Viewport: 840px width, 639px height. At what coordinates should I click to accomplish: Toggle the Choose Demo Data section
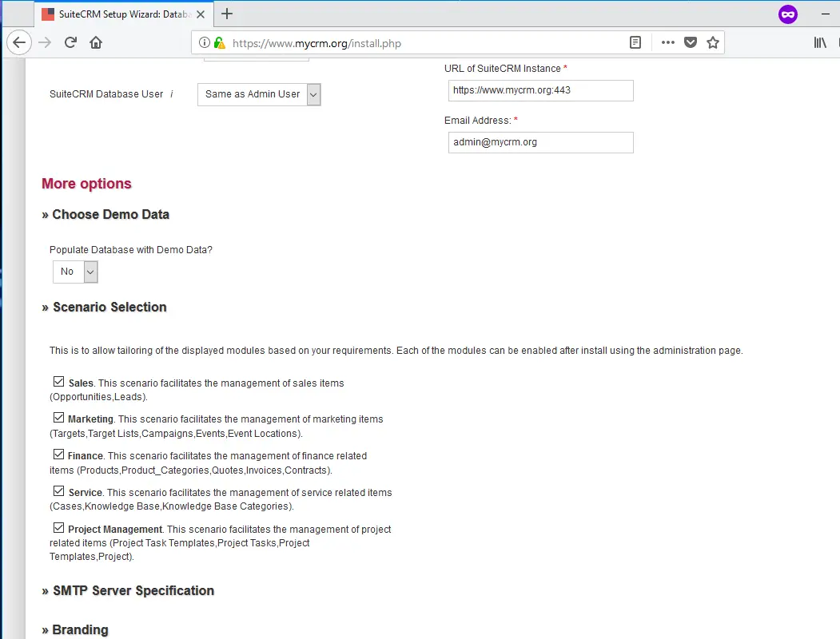pos(105,215)
